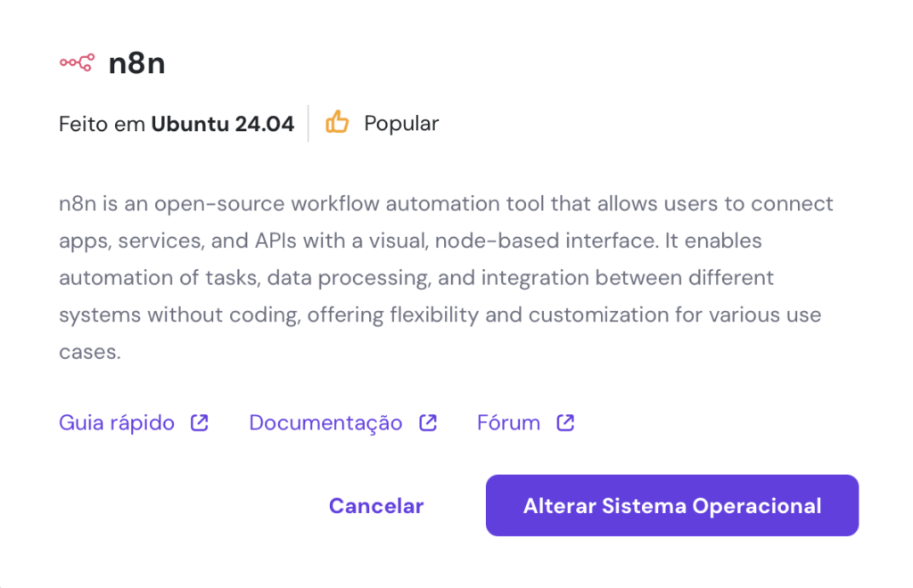Select the Ubuntu 24.04 label
The image size is (913, 588).
tap(223, 123)
